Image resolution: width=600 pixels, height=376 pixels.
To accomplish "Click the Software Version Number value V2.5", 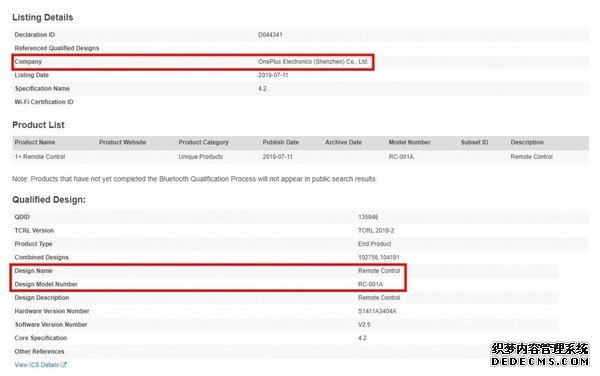I will (x=364, y=325).
